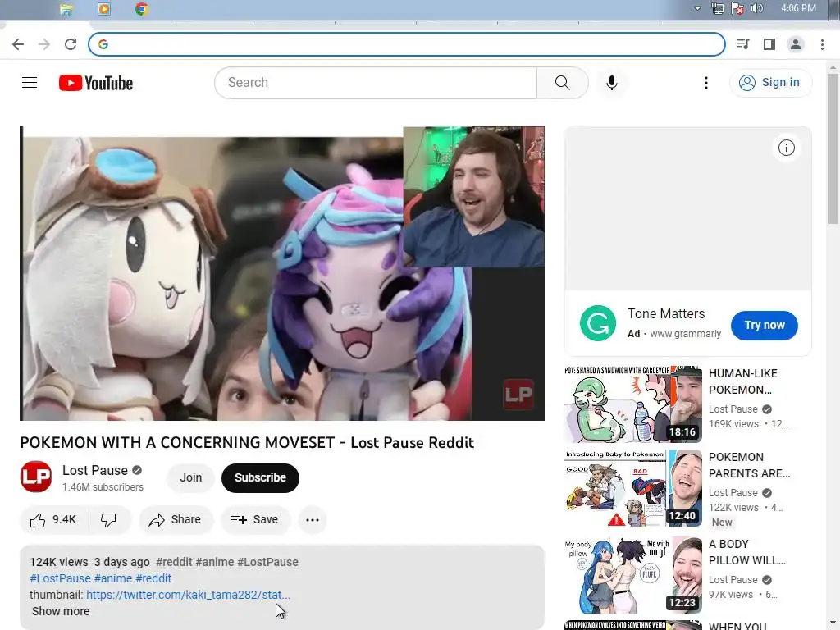Click the blue #LostPause hashtag

(60, 578)
